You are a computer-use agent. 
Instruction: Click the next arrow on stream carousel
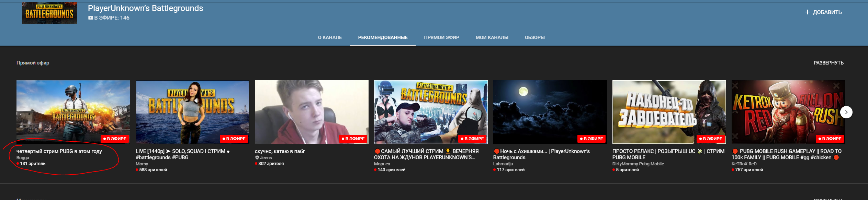pos(846,112)
